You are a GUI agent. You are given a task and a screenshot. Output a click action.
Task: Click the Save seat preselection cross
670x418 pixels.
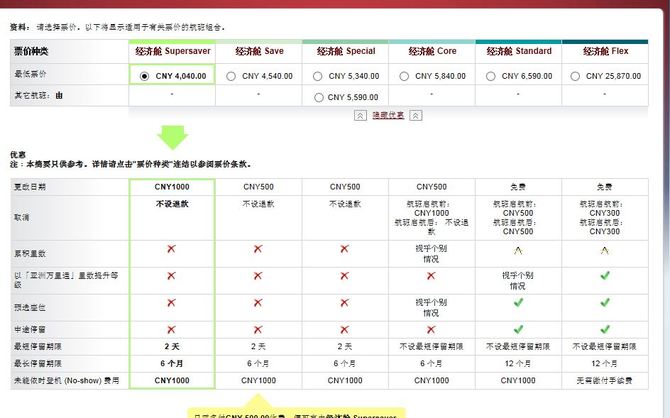[x=258, y=303]
